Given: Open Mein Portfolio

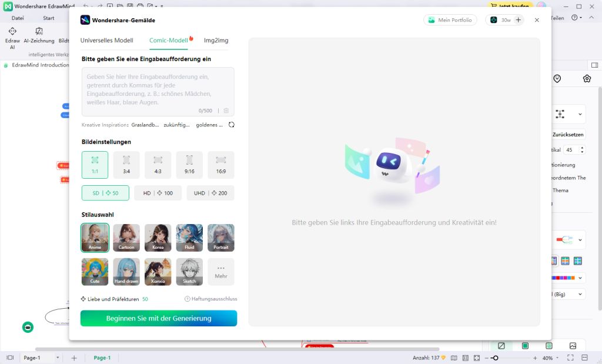Looking at the screenshot, I should pos(450,20).
